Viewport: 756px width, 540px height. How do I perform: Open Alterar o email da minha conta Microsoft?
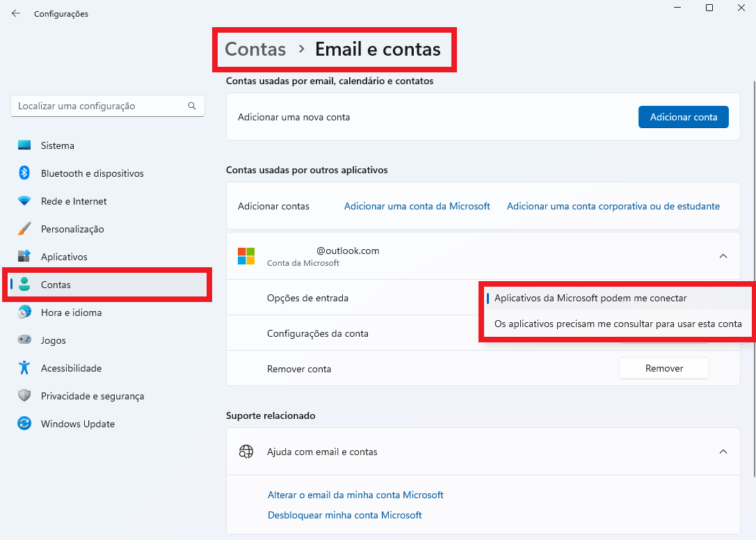[355, 495]
